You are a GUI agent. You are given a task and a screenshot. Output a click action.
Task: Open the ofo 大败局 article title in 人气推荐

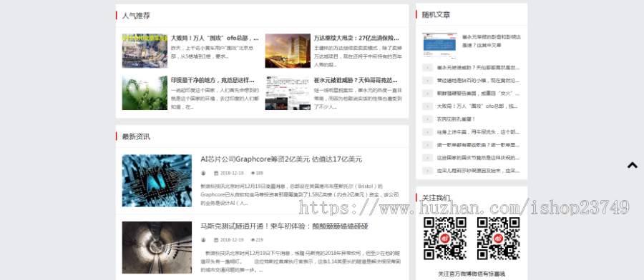(215, 38)
